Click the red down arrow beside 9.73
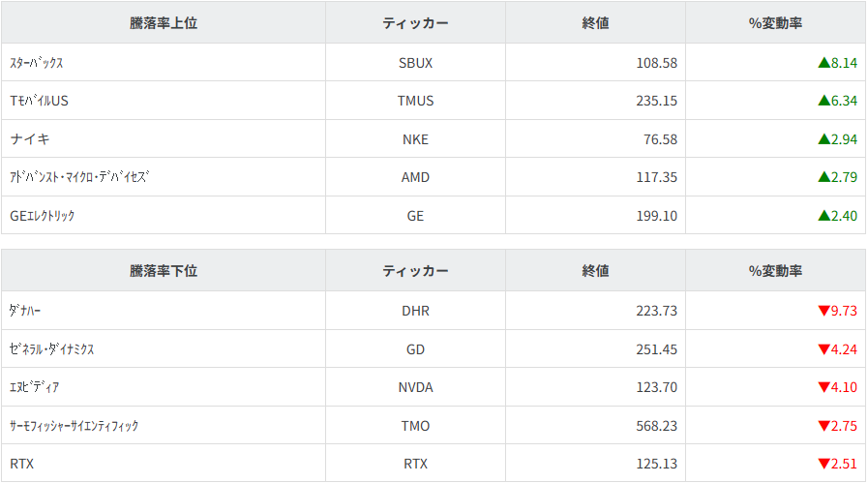868x483 pixels. click(x=823, y=311)
